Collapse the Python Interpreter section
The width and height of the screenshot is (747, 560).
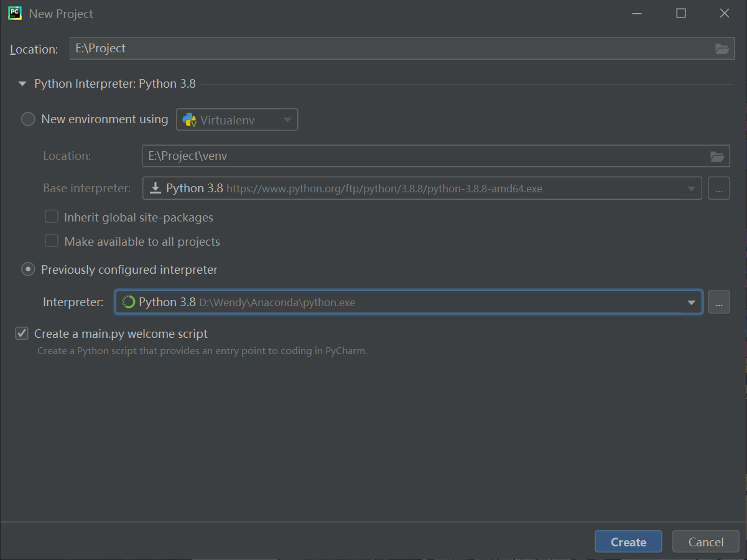coord(22,83)
